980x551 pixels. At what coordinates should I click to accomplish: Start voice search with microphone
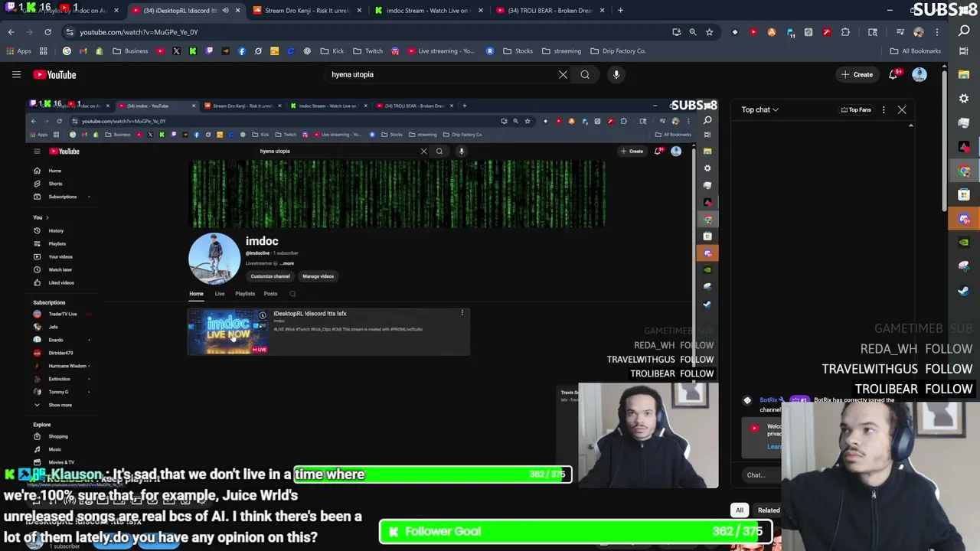pos(616,74)
